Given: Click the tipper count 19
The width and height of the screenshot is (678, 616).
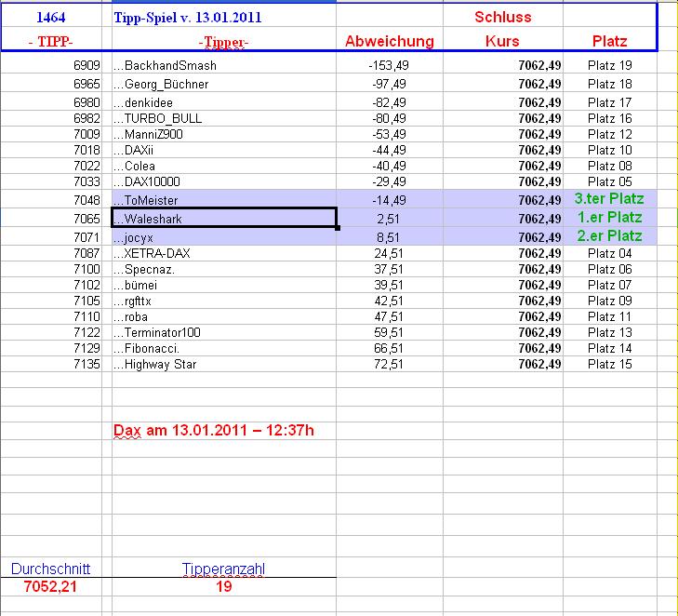Looking at the screenshot, I should pos(224,586).
